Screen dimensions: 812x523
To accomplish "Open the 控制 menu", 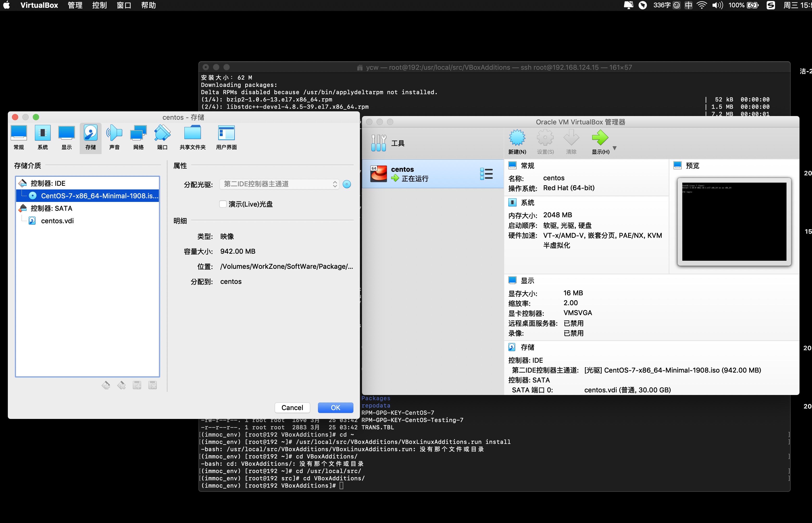I will (x=99, y=5).
